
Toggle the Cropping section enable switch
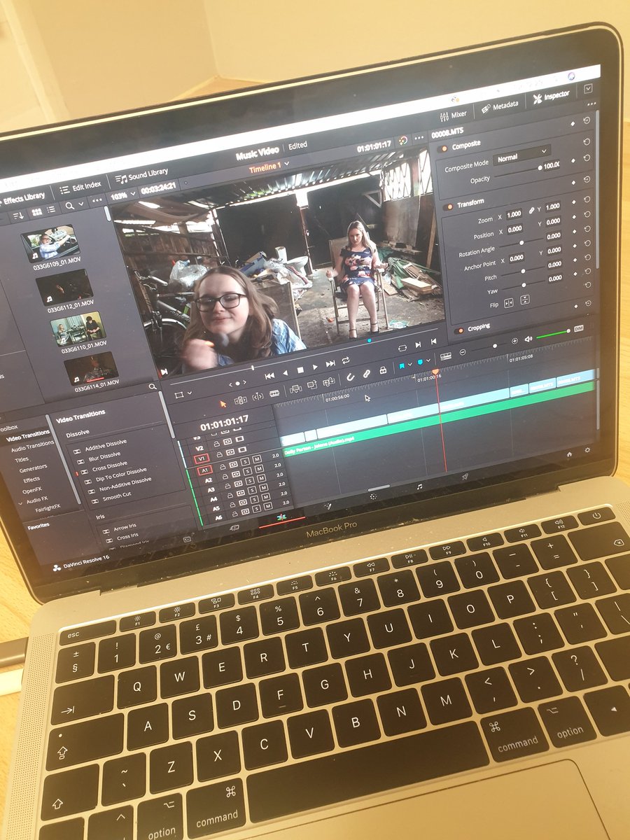(461, 330)
